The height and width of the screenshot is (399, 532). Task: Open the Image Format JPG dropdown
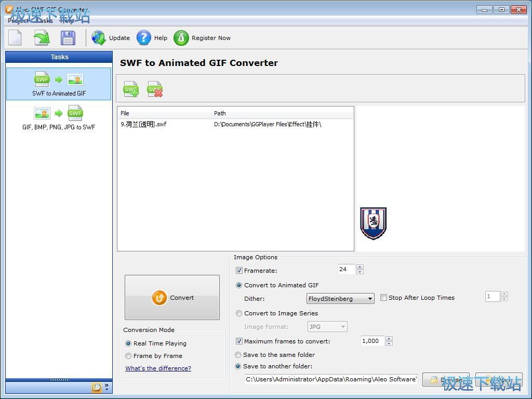(327, 327)
